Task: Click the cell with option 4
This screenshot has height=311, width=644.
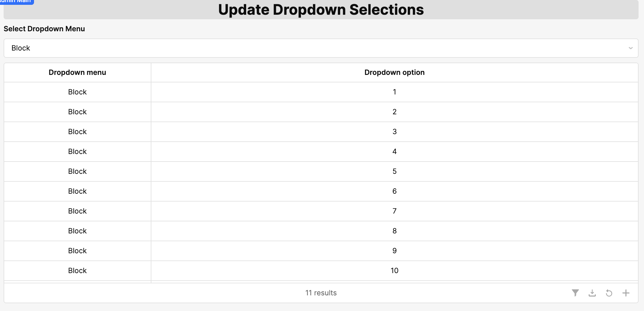Action: [394, 152]
